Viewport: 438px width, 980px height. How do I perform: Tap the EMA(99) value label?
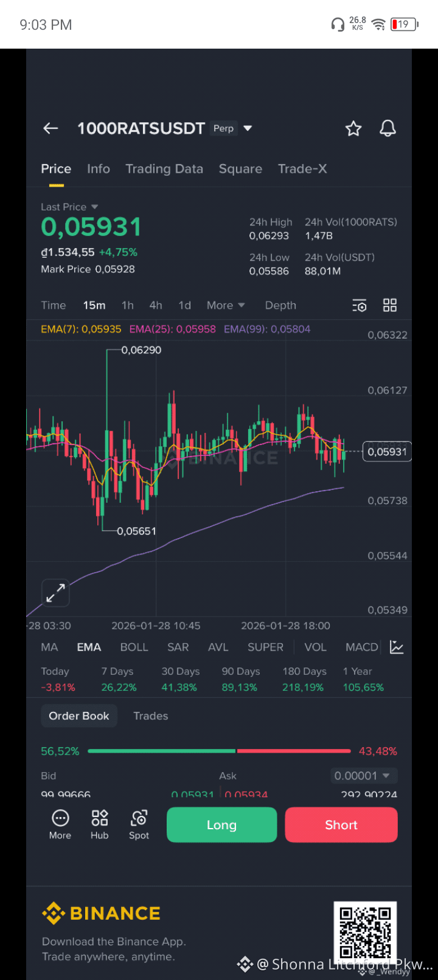(x=267, y=329)
